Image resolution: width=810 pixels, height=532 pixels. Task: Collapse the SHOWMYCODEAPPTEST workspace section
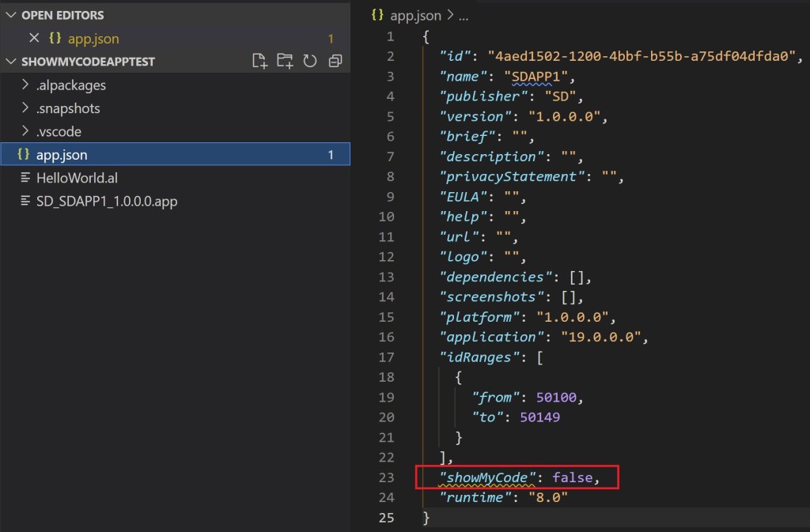tap(10, 61)
